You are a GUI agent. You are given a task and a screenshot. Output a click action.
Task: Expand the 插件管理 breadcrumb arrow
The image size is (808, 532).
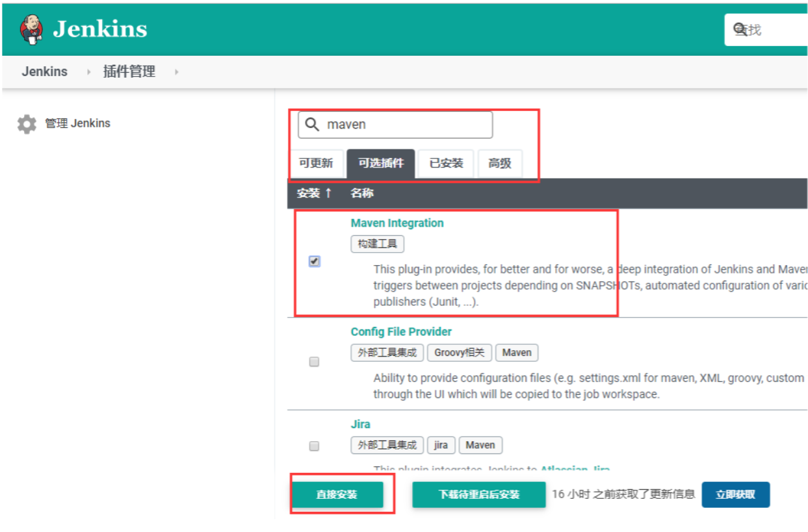[176, 72]
